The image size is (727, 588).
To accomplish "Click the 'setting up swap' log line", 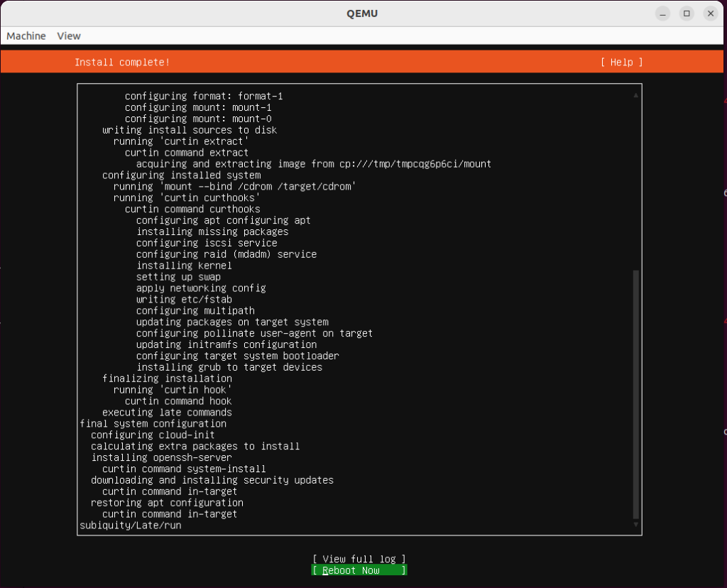I will click(178, 277).
